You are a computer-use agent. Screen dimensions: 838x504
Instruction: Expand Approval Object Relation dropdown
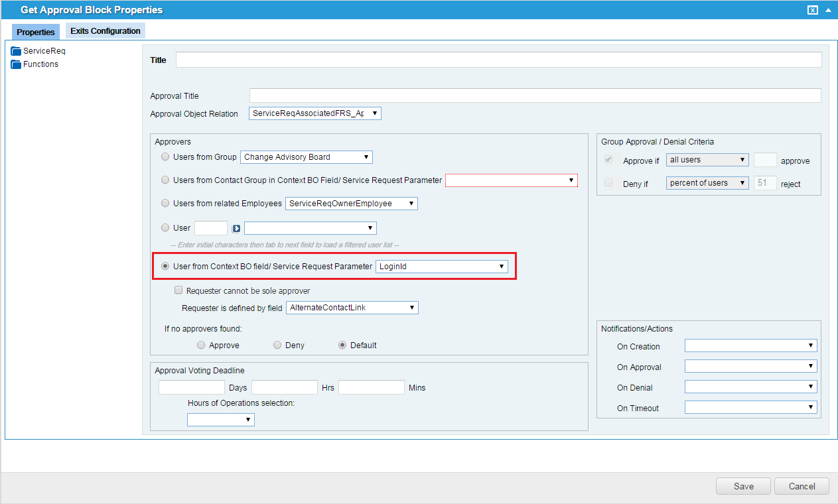click(314, 113)
